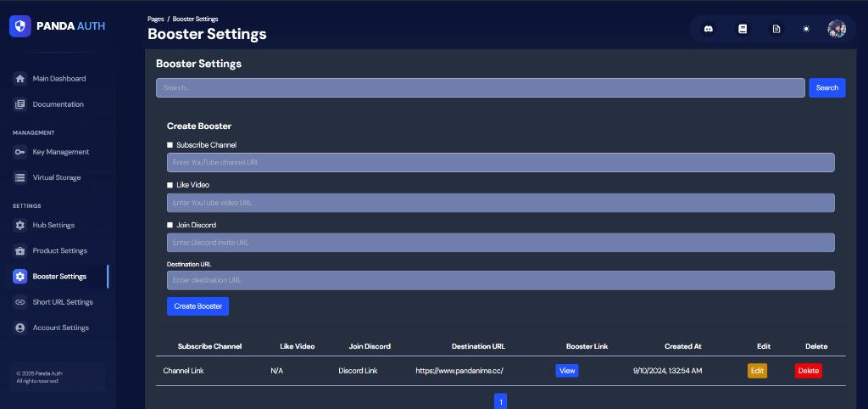
Task: Click the blue Search button
Action: tap(827, 87)
